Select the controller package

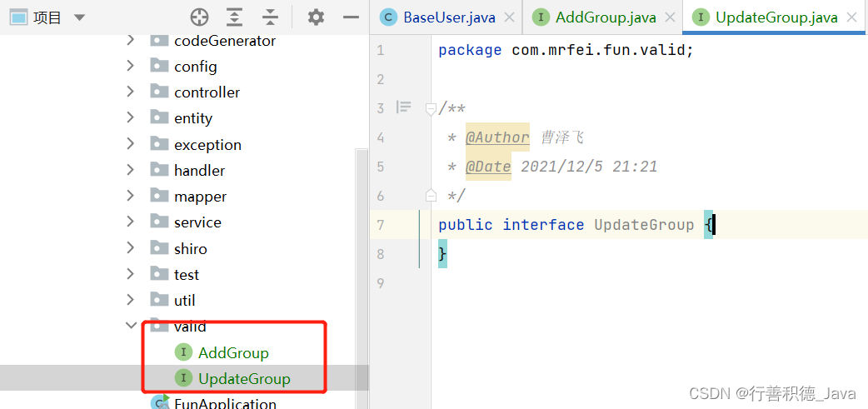tap(207, 92)
